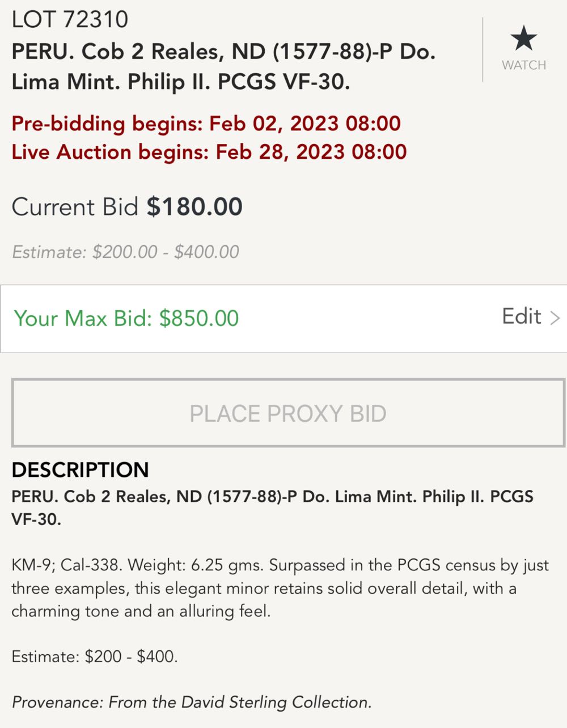Click the Provenance label in the description
Image resolution: width=567 pixels, height=728 pixels.
[57, 702]
